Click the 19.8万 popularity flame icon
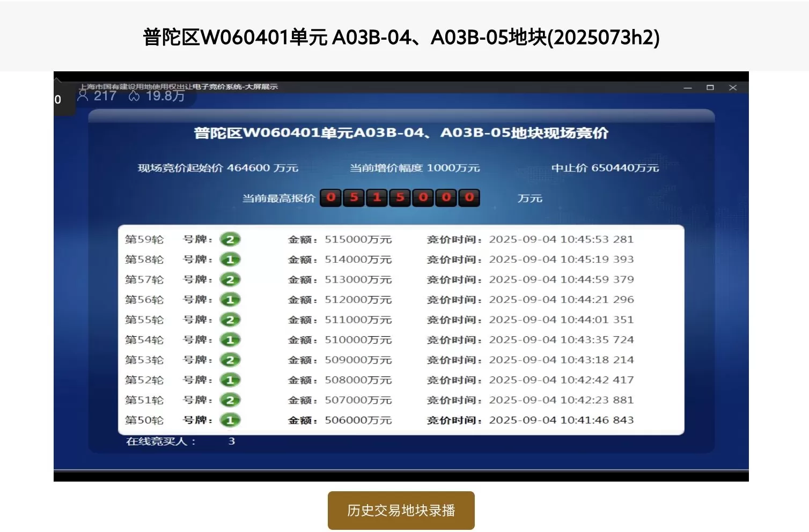The width and height of the screenshot is (809, 532). coord(134,96)
